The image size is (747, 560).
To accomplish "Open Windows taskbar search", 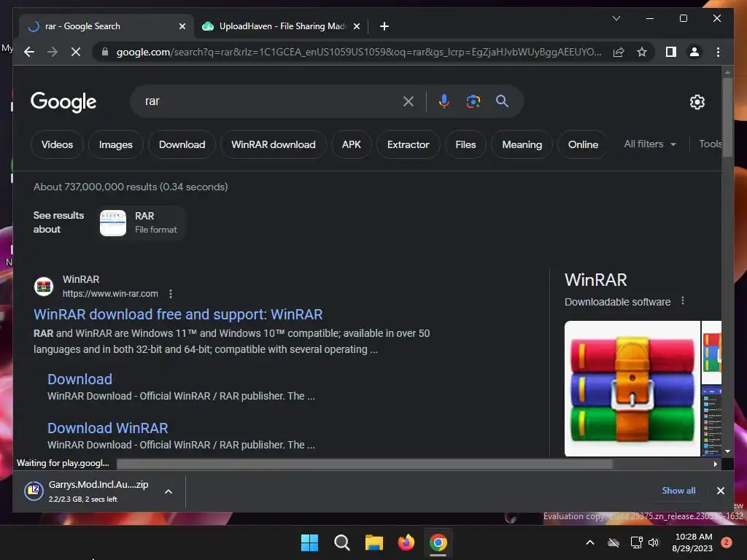I will point(341,542).
